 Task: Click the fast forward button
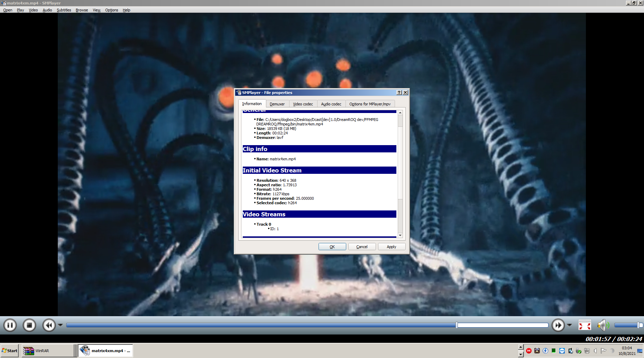click(x=558, y=325)
